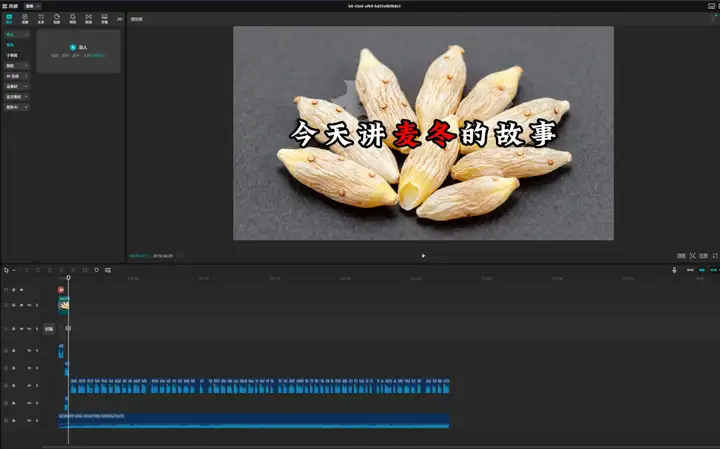Open the pointer tool mode dropdown arrow

(14, 270)
